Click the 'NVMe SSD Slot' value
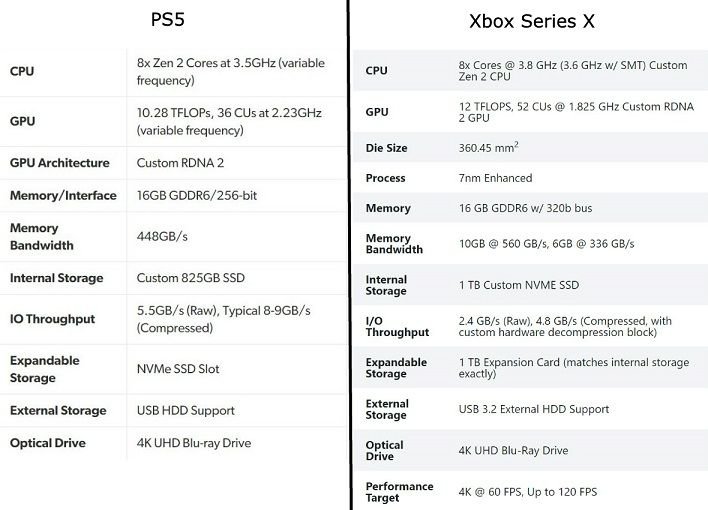Screen dimensions: 708x510 [178, 369]
